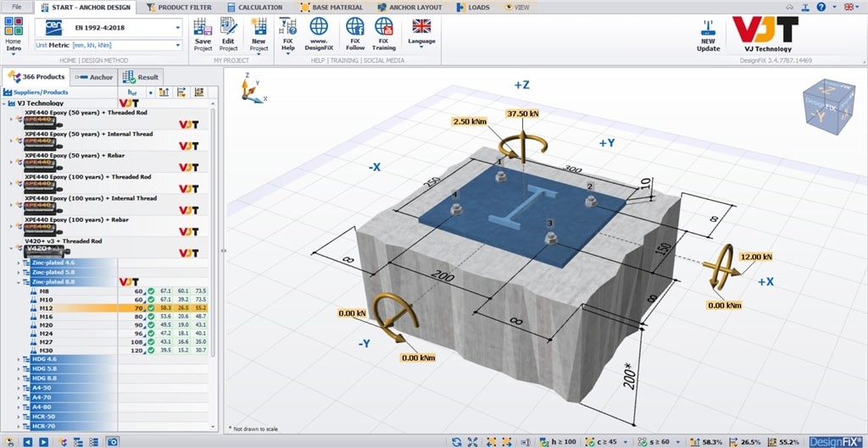The height and width of the screenshot is (448, 868).
Task: Click the www.DesignFiX globe icon
Action: [x=320, y=26]
